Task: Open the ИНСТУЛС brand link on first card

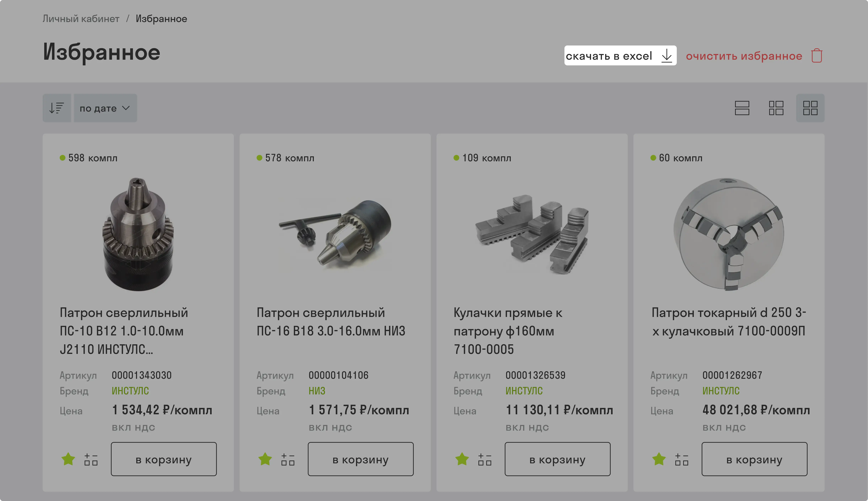Action: [x=130, y=391]
